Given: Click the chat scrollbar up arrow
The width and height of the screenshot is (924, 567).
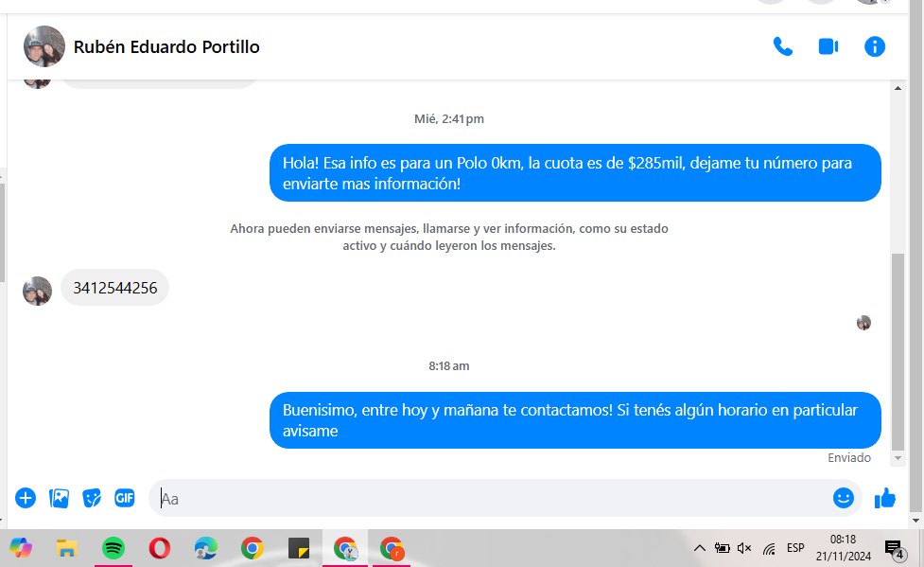Looking at the screenshot, I should point(898,88).
